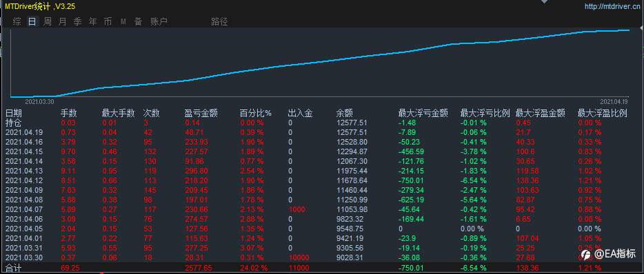Click the 1000 deposit on 2021.04.07
Screen dimensions: 644x274
tap(296, 209)
